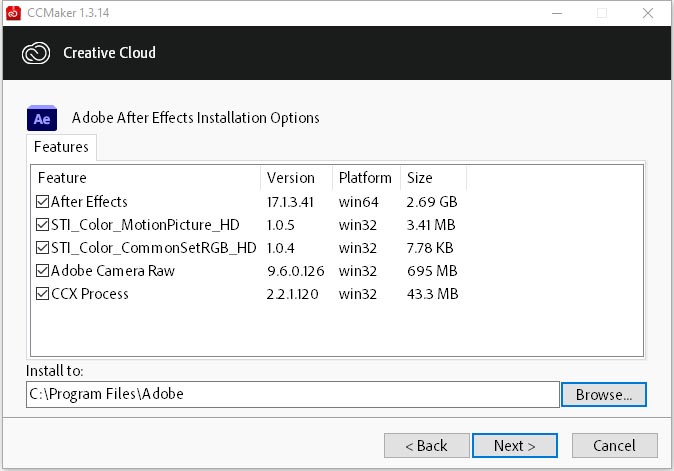
Task: Click the CCMaker app icon in title bar
Action: click(x=13, y=13)
